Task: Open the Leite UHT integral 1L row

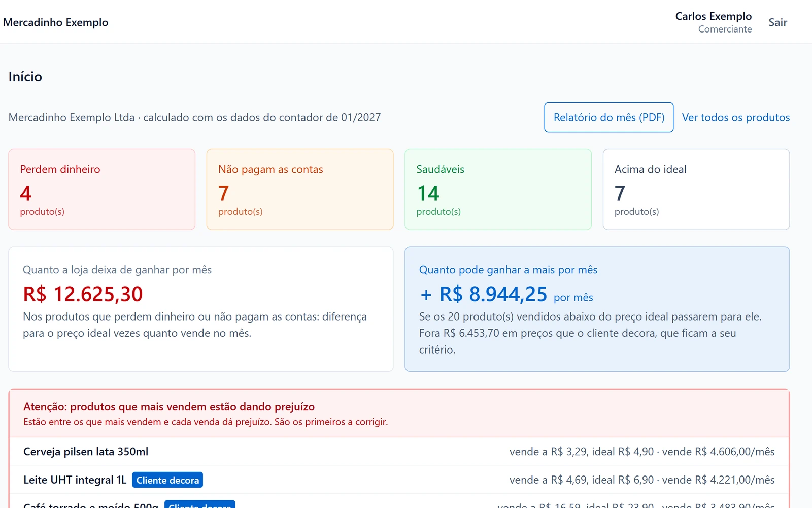Action: point(399,480)
